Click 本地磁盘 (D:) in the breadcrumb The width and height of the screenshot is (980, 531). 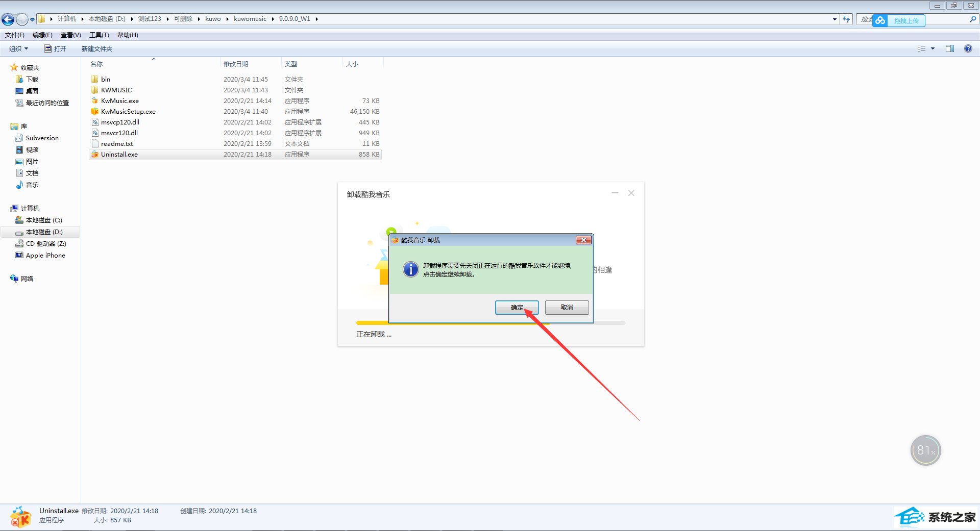[107, 19]
